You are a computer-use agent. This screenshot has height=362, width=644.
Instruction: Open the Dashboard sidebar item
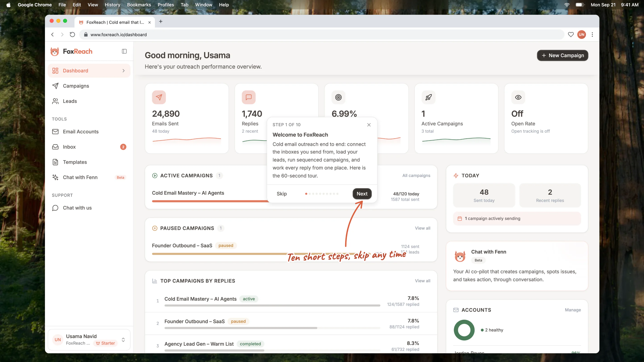coord(89,71)
